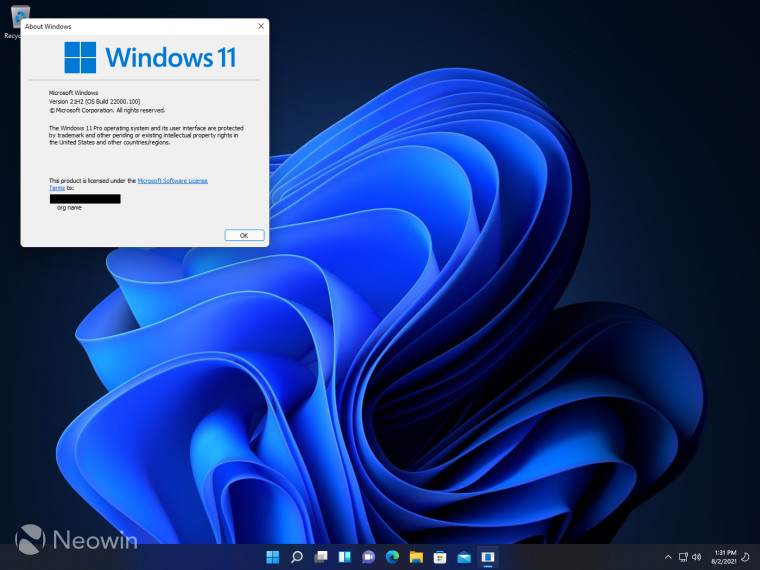Select the running winver taskbar icon
This screenshot has width=760, height=570.
point(488,556)
